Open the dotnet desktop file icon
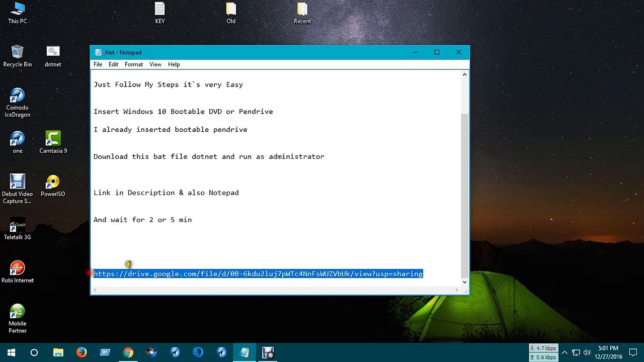Viewport: 644px width, 362px height. tap(53, 56)
